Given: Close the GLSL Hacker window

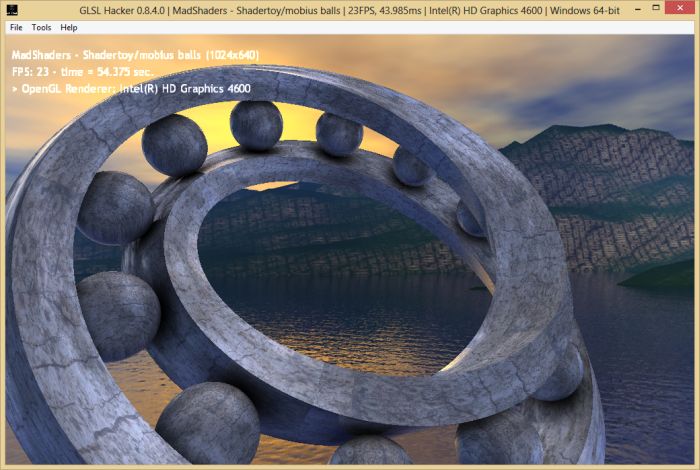Looking at the screenshot, I should (x=679, y=8).
